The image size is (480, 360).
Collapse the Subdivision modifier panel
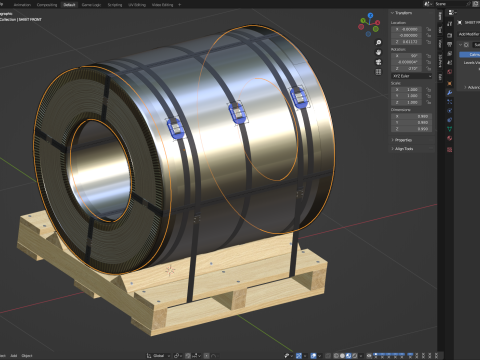pyautogui.click(x=460, y=45)
